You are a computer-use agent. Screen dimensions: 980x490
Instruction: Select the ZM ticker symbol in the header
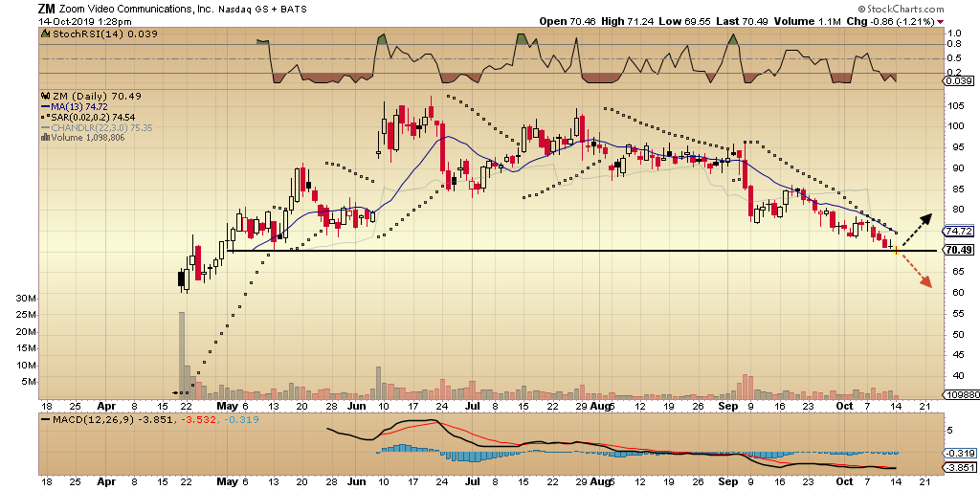pos(46,9)
